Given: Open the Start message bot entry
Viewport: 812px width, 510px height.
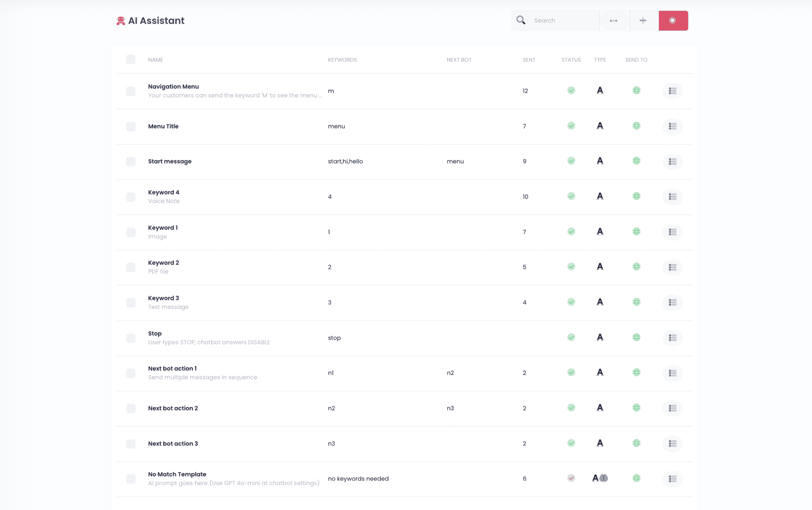Looking at the screenshot, I should (170, 161).
